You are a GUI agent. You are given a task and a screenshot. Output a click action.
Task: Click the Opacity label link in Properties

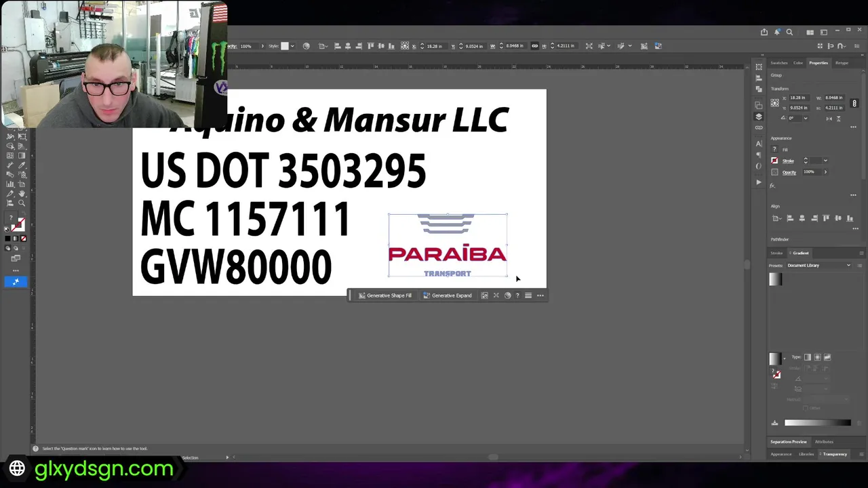click(789, 172)
